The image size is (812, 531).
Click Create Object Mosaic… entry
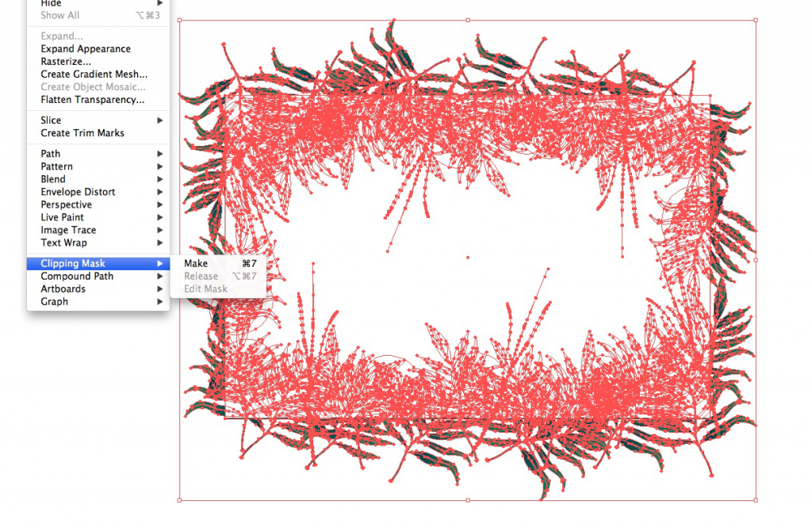(98, 87)
